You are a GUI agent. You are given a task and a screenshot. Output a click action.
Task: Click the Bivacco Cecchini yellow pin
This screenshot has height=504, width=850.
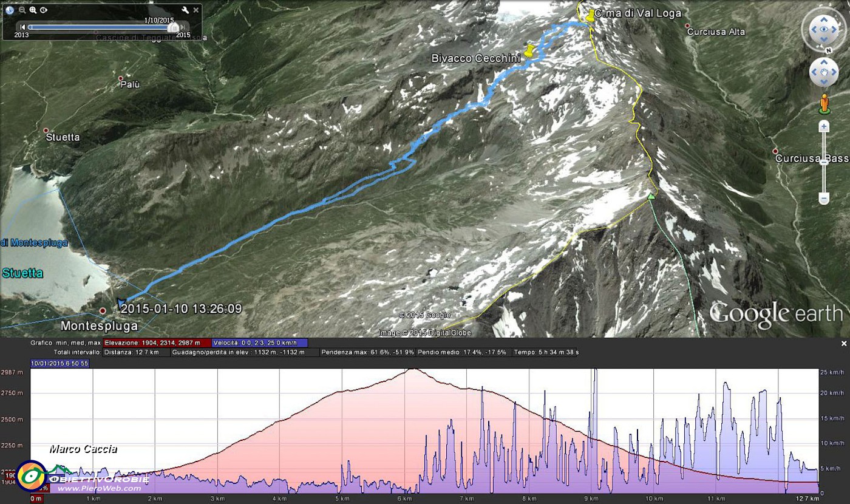(530, 50)
